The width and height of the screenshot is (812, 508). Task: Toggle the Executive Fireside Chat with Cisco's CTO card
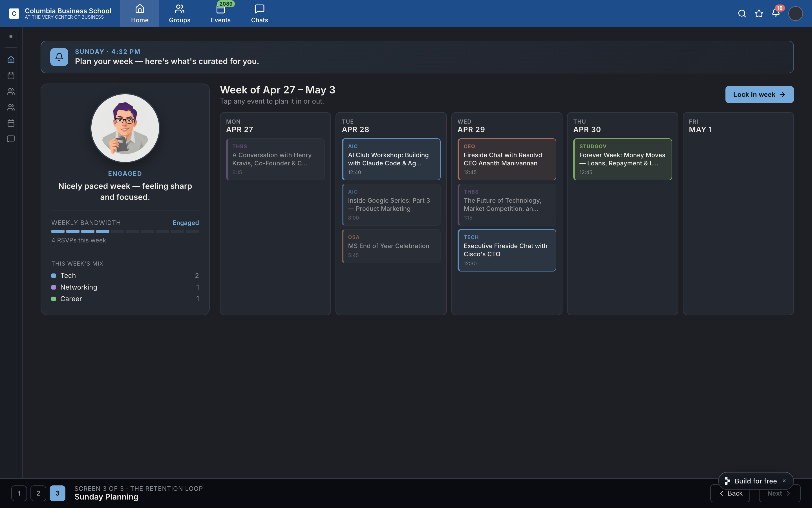coord(507,250)
